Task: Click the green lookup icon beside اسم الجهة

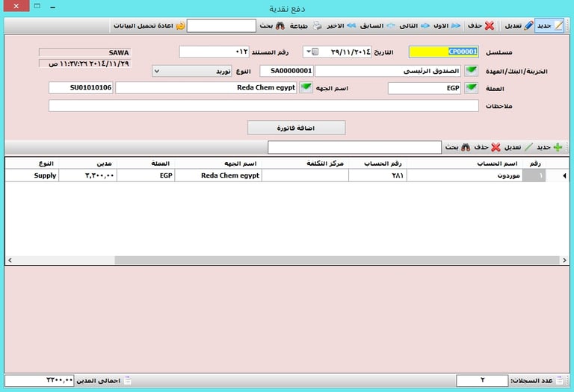Action: click(306, 88)
